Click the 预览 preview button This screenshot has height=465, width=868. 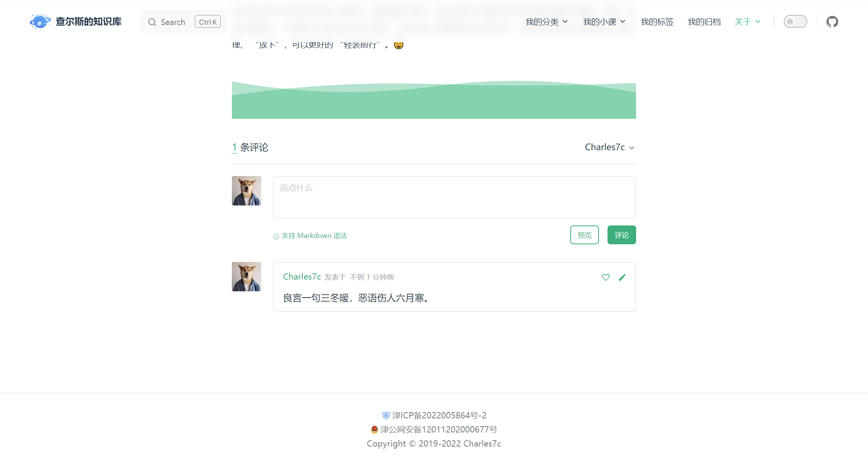click(584, 235)
